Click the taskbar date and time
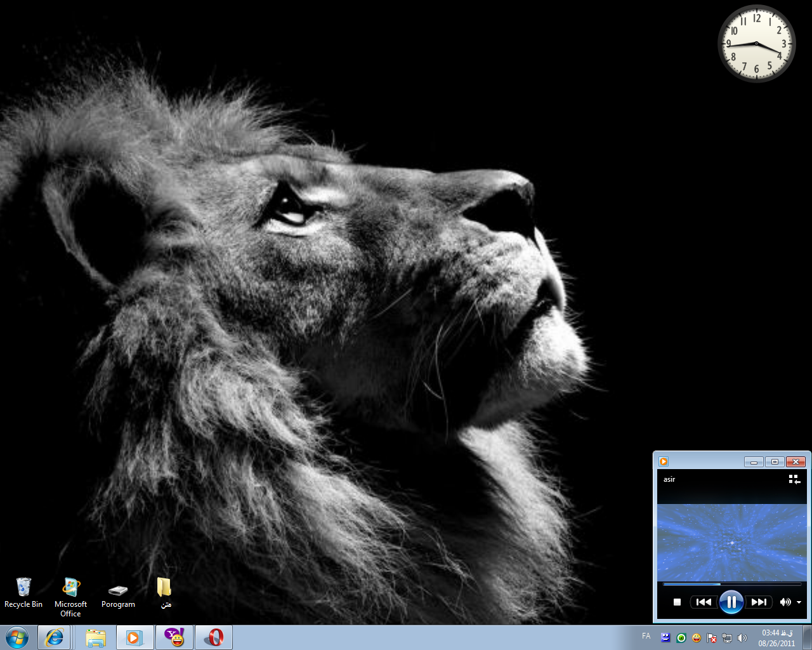The height and width of the screenshot is (650, 812). tap(776, 638)
